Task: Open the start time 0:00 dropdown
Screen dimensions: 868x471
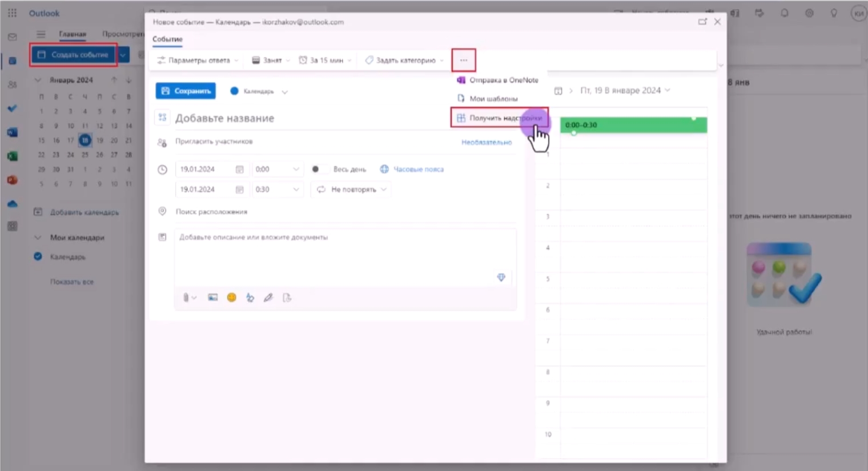Action: pyautogui.click(x=277, y=169)
